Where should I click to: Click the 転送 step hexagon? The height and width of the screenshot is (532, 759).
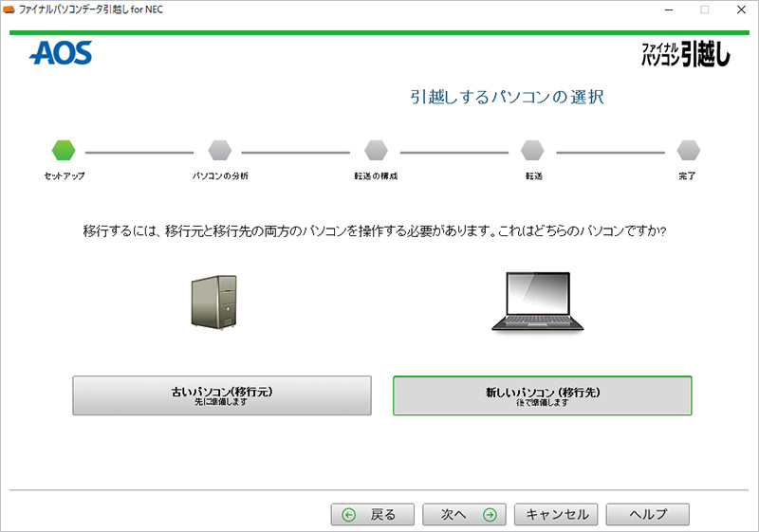[x=532, y=150]
